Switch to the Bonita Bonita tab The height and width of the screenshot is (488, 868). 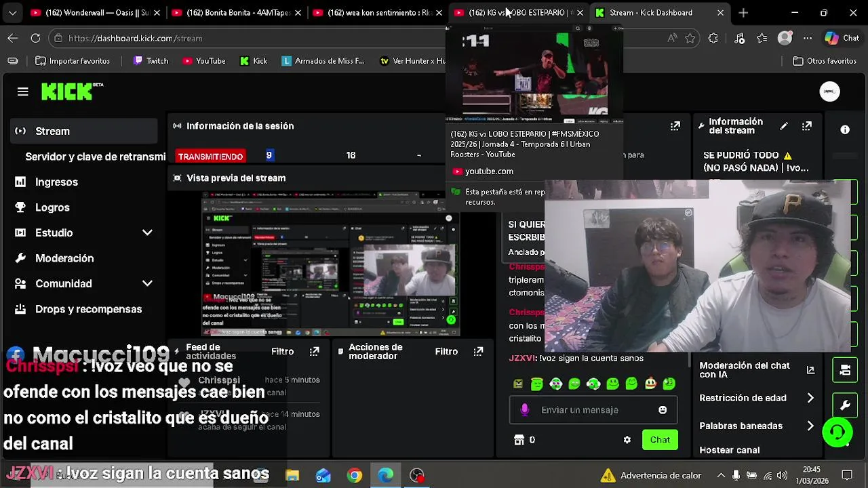238,12
